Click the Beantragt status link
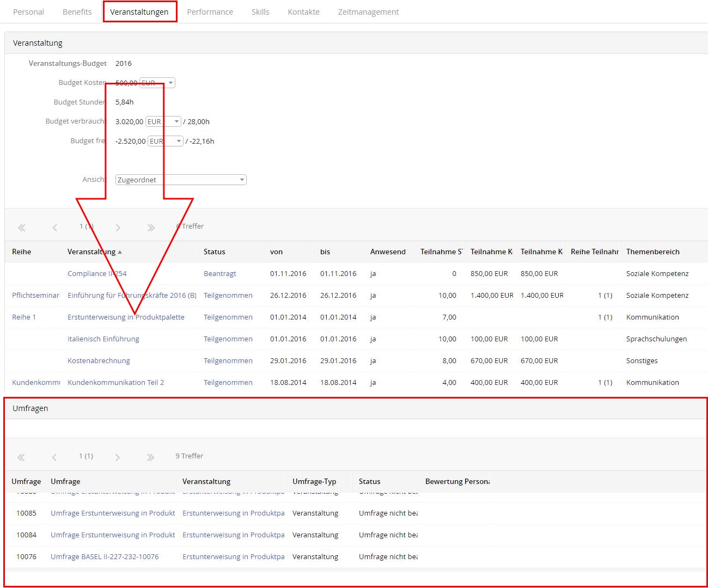This screenshot has width=708, height=588. 220,273
